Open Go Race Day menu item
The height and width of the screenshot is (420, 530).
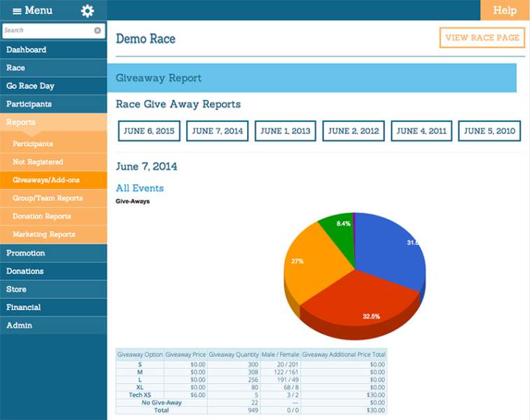click(x=30, y=86)
